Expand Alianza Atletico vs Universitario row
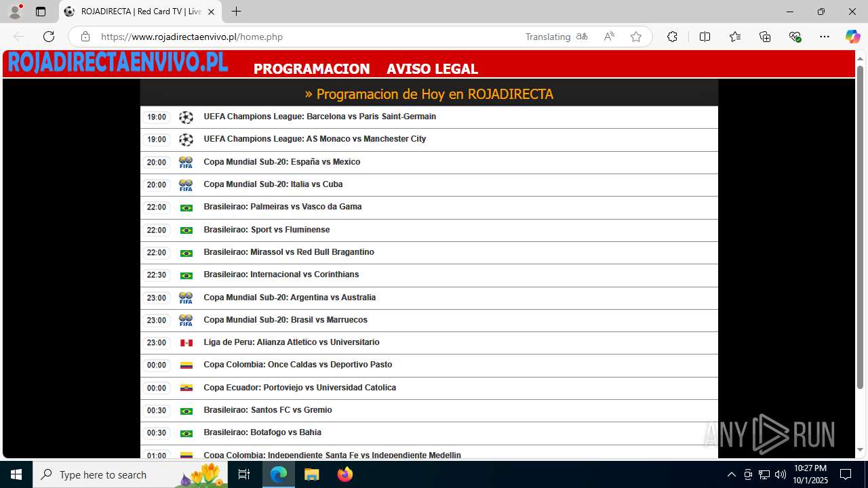Screen dimensions: 868x488 429,342
